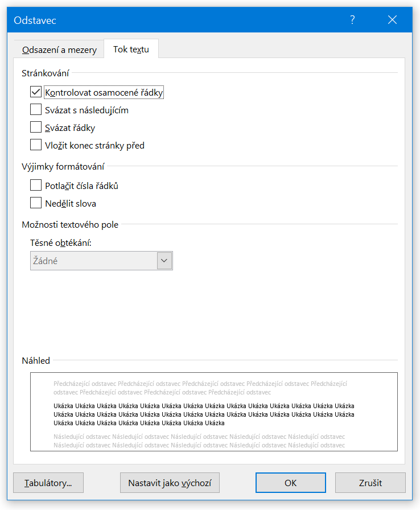Image resolution: width=420 pixels, height=510 pixels.
Task: Enable Svázat s následujícím checkbox
Action: click(36, 110)
